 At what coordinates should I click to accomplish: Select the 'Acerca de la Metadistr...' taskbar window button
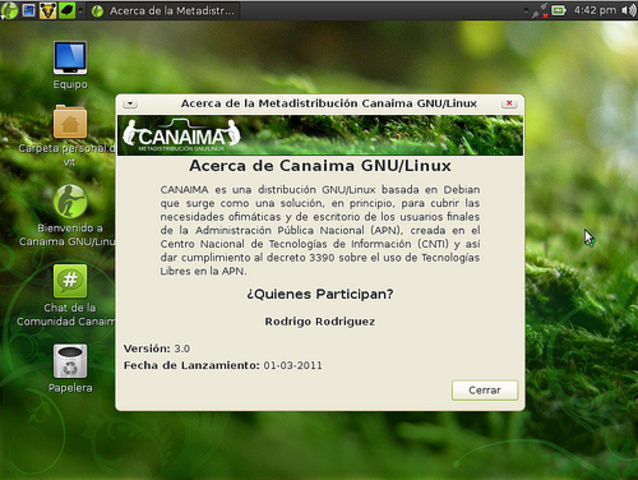(x=163, y=11)
